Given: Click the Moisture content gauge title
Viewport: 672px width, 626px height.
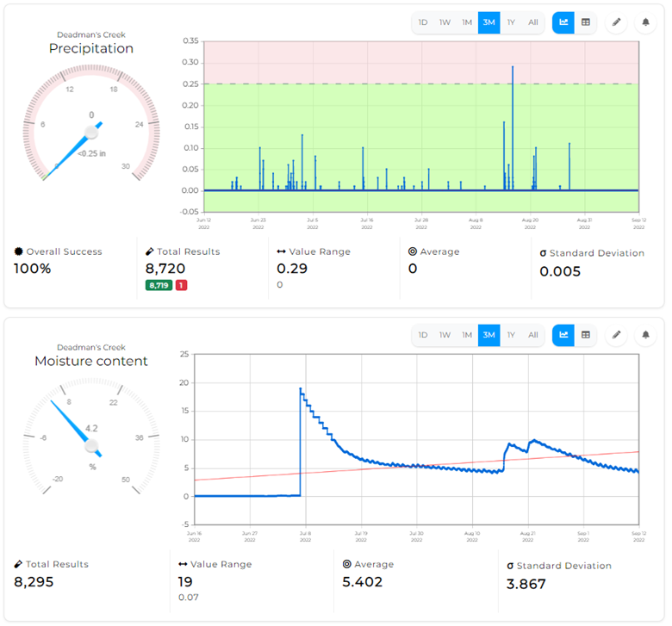Looking at the screenshot, I should tap(91, 361).
